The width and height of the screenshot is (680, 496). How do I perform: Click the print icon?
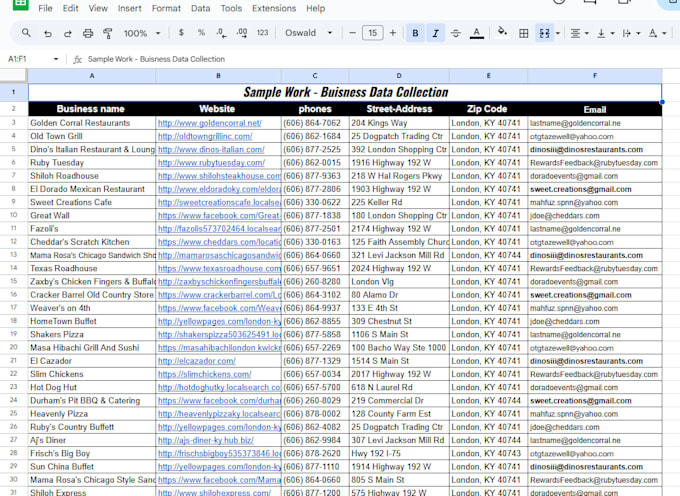point(88,33)
